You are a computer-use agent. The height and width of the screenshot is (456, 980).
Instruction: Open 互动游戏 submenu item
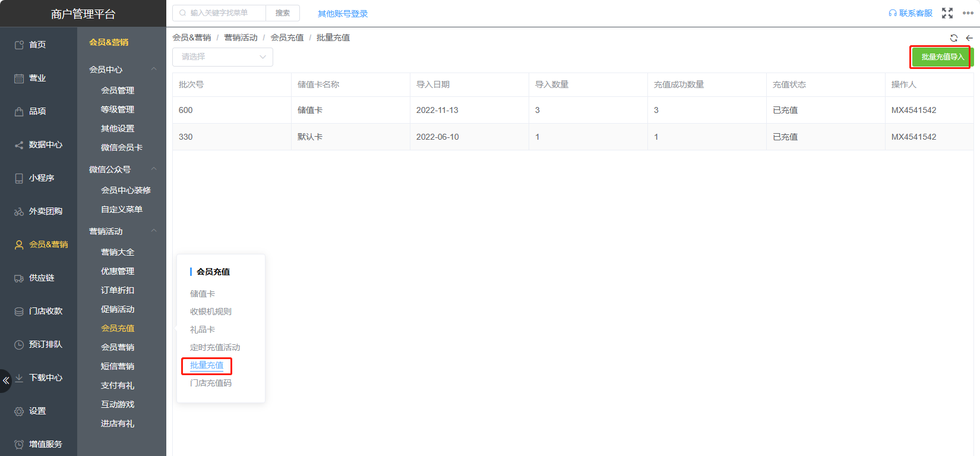point(118,404)
